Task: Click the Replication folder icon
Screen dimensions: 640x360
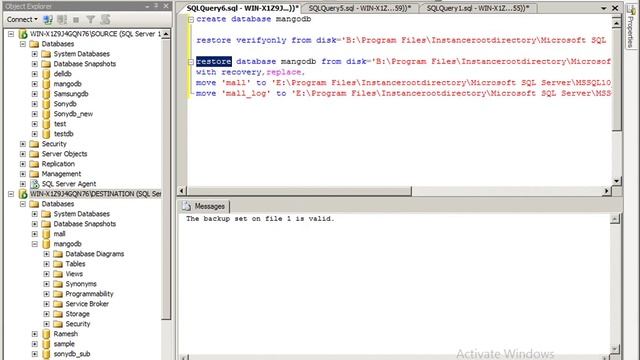Action: click(x=34, y=164)
